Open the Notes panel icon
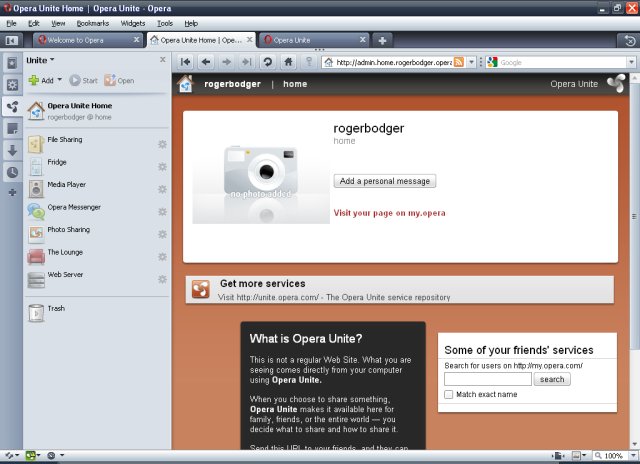This screenshot has width=640, height=464. click(12, 129)
